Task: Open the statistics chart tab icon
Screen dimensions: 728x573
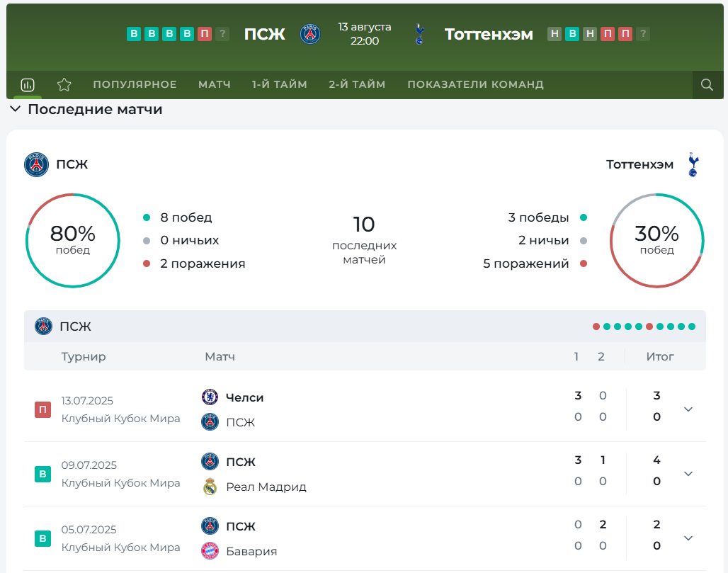Action: [x=28, y=84]
